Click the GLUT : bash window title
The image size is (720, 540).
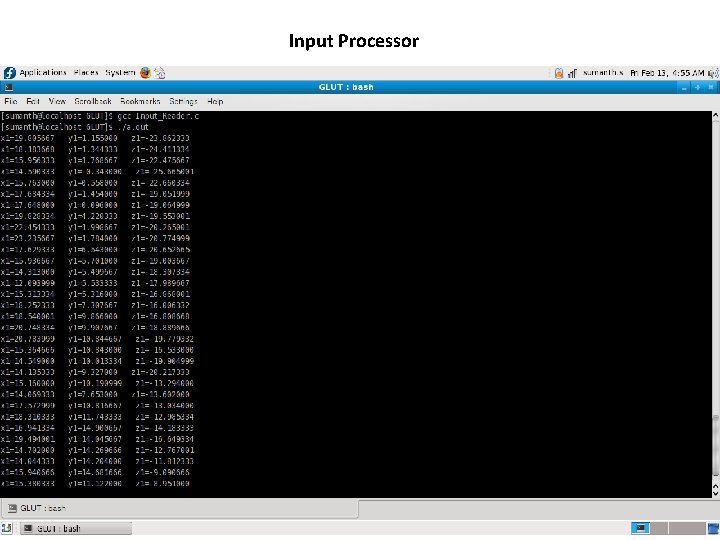346,87
